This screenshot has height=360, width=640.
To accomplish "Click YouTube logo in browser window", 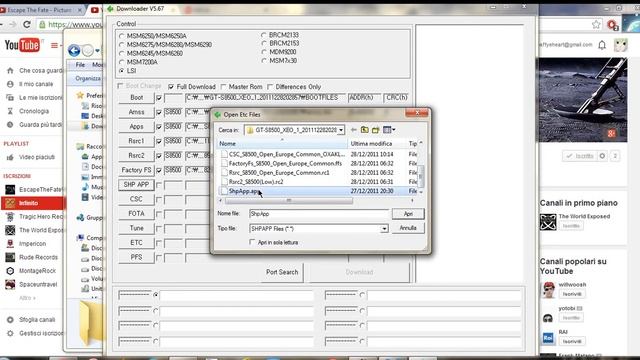I will pos(22,45).
